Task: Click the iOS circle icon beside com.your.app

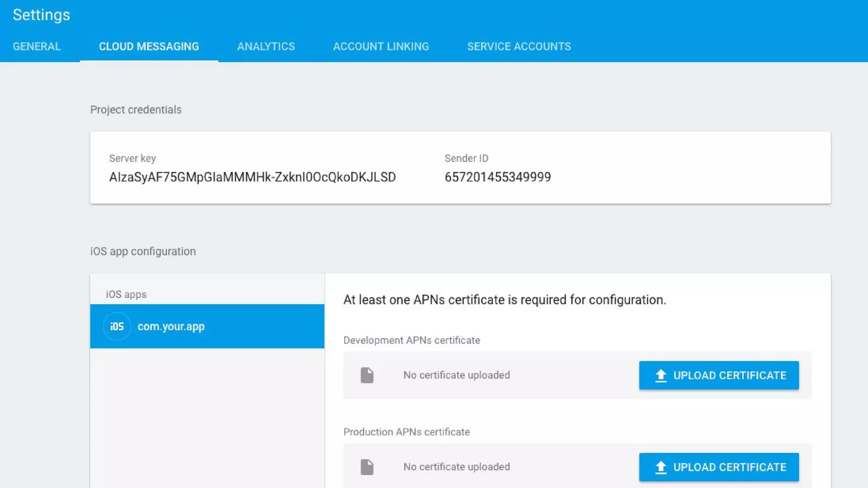Action: 117,326
